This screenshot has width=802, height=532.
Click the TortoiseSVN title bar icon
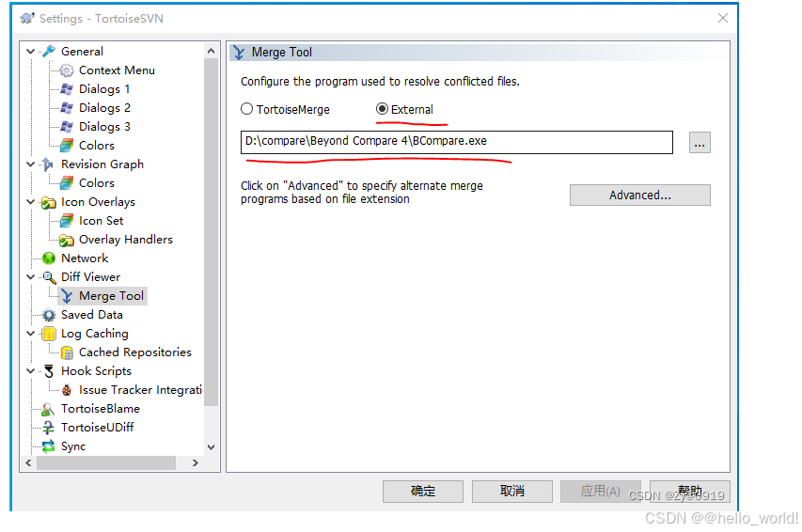coord(27,19)
